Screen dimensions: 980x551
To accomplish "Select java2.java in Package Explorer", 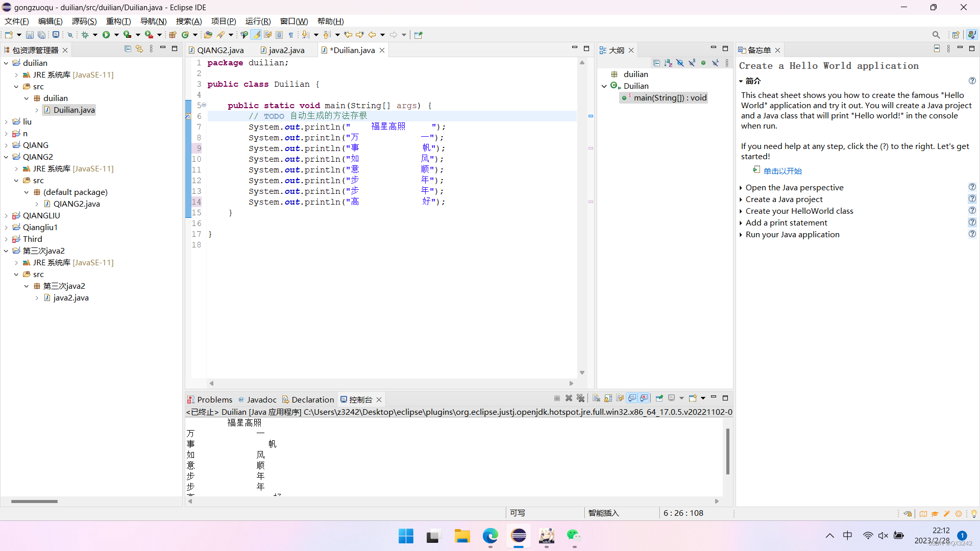I will [x=71, y=298].
